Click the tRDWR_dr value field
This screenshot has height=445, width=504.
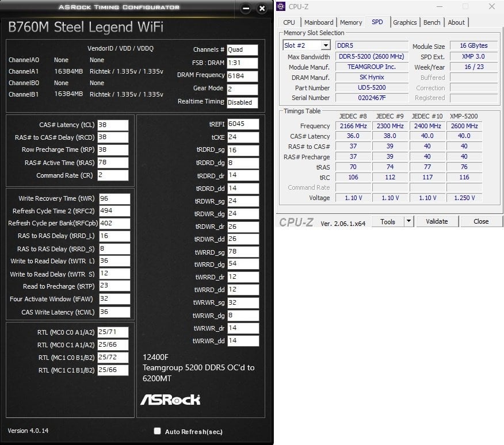[243, 227]
